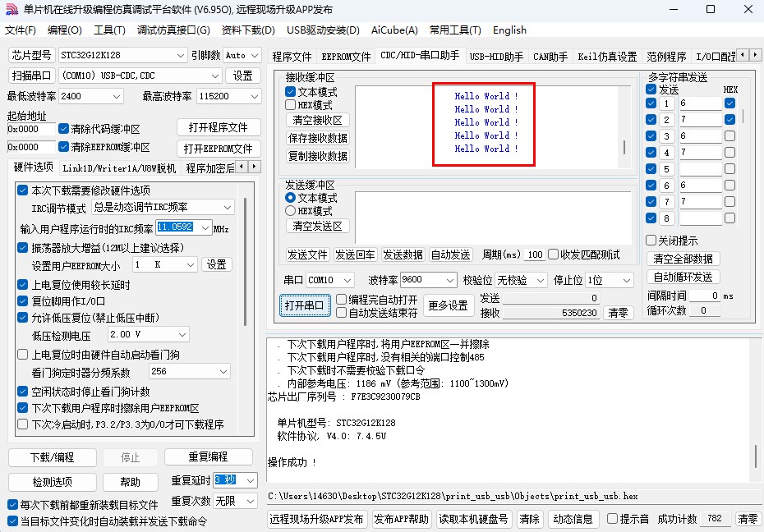This screenshot has height=532, width=764.
Task: Expand the 引脚数 Auto dropdown
Action: click(255, 55)
